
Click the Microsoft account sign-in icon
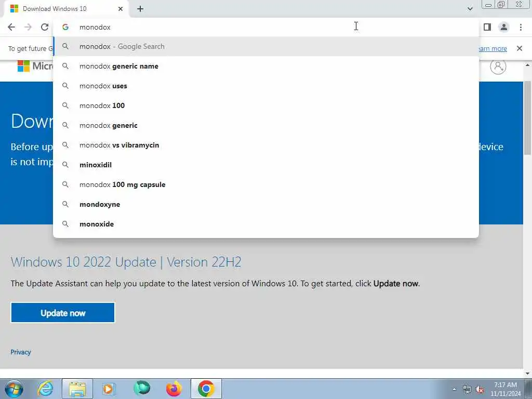tap(498, 66)
